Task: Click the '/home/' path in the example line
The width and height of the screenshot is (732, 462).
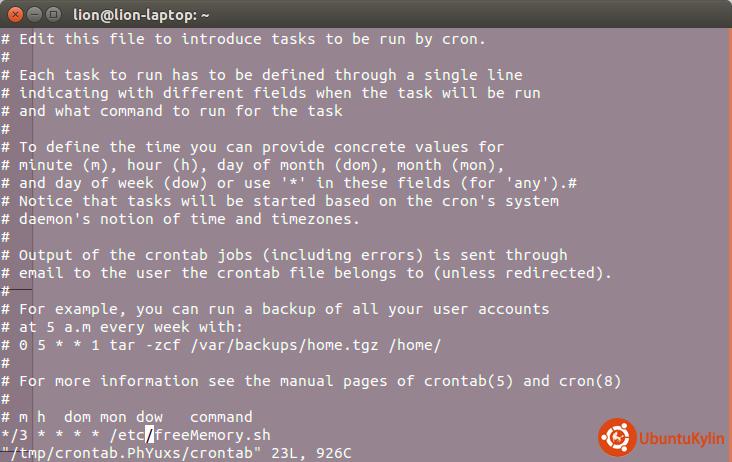Action: (x=415, y=345)
